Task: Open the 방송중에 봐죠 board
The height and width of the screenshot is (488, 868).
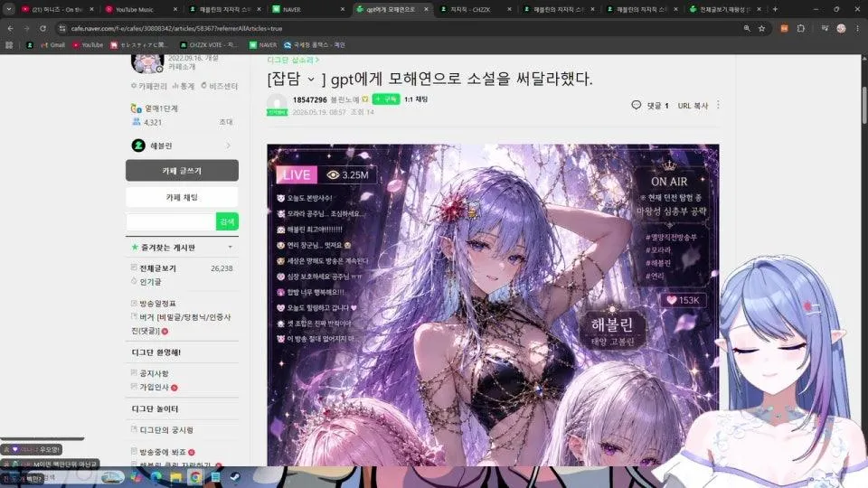Action: point(163,453)
